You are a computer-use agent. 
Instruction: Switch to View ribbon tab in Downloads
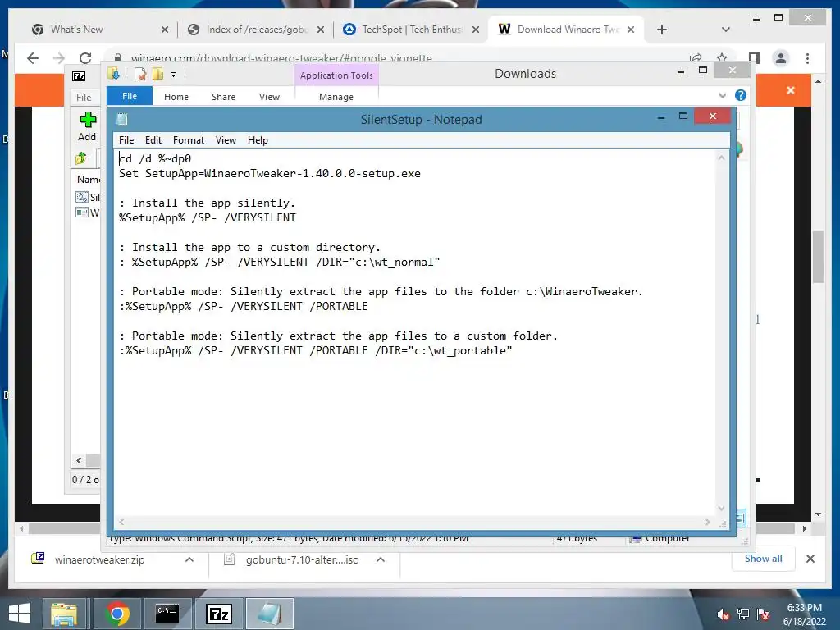pos(269,97)
